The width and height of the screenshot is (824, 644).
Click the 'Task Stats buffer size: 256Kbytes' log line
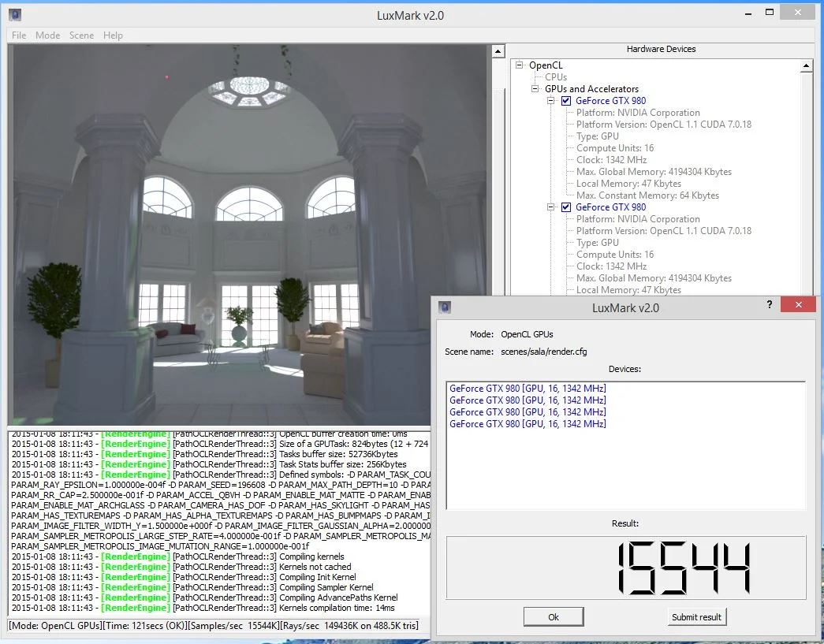click(209, 464)
